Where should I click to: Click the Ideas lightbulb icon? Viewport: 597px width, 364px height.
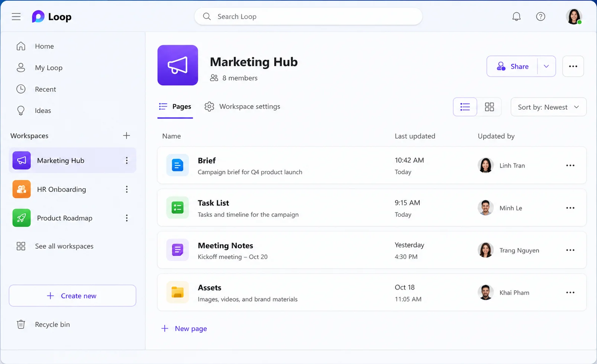[21, 110]
